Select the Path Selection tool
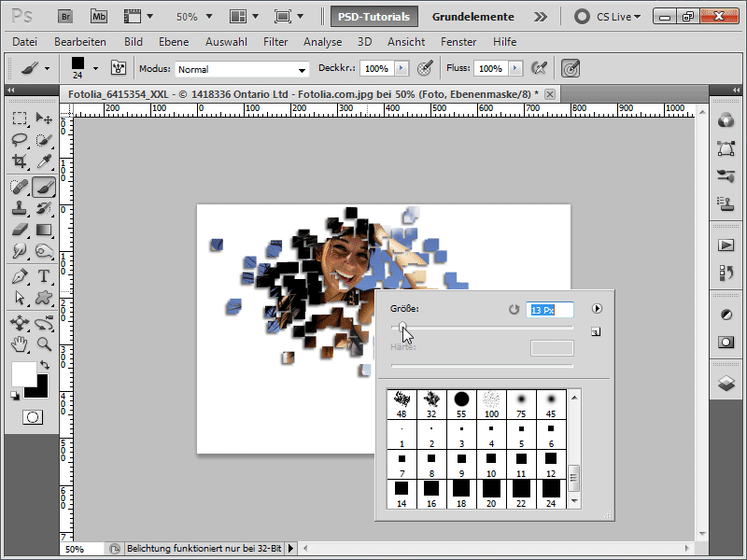747x560 pixels. [20, 298]
